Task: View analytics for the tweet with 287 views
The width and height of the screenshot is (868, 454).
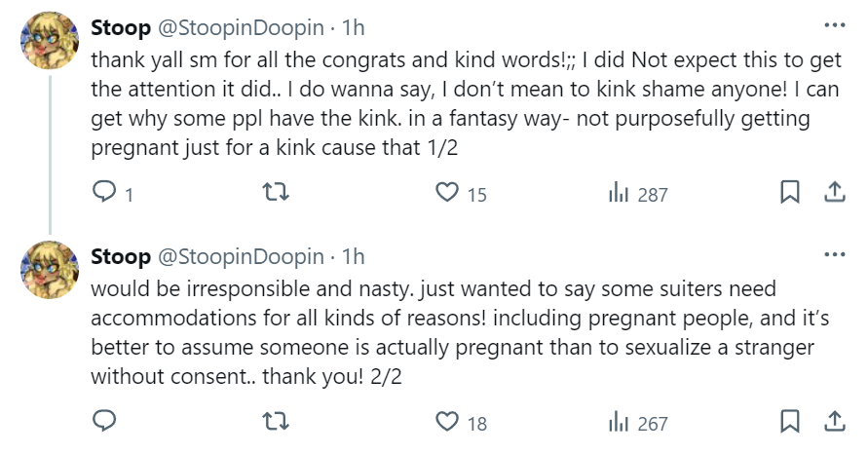Action: (619, 193)
